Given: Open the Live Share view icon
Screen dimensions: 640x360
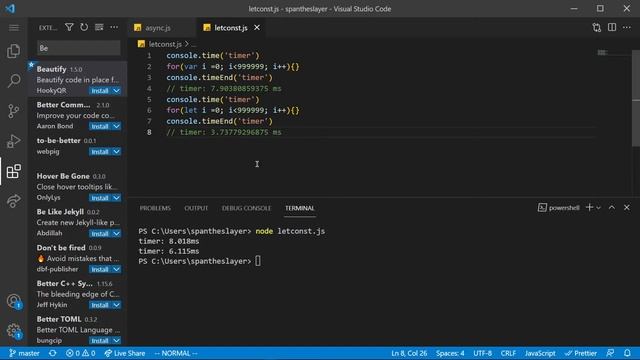Looking at the screenshot, I should (13, 201).
